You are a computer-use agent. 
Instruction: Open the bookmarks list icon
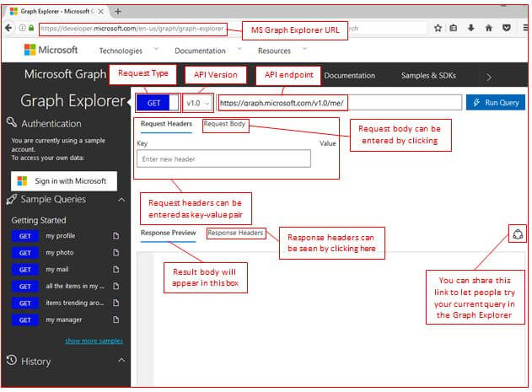coord(454,28)
